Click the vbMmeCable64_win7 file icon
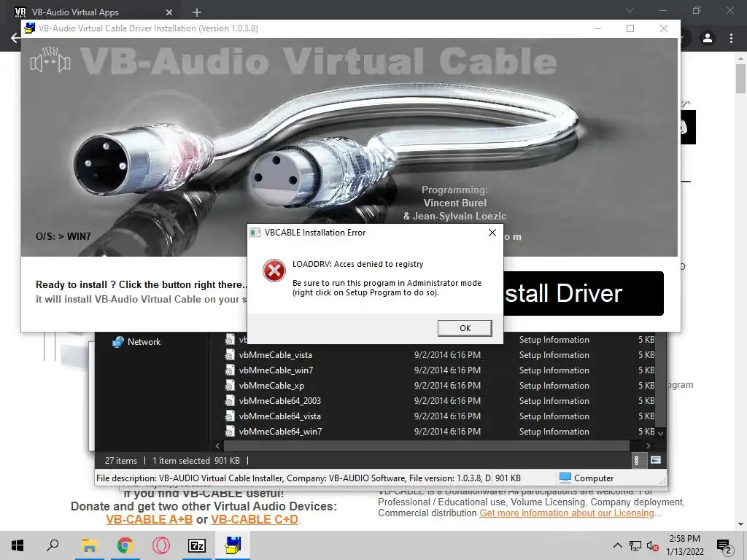747x560 pixels. click(x=230, y=431)
